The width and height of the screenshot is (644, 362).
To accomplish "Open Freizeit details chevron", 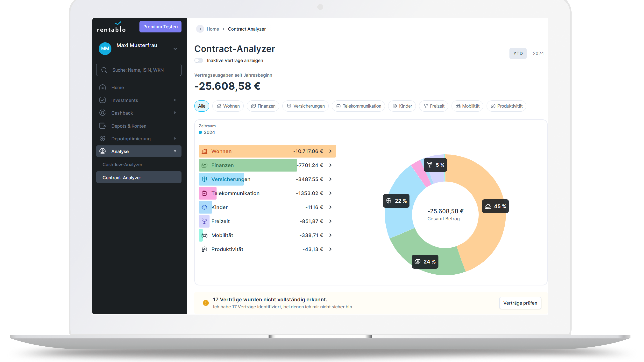I will coord(331,221).
